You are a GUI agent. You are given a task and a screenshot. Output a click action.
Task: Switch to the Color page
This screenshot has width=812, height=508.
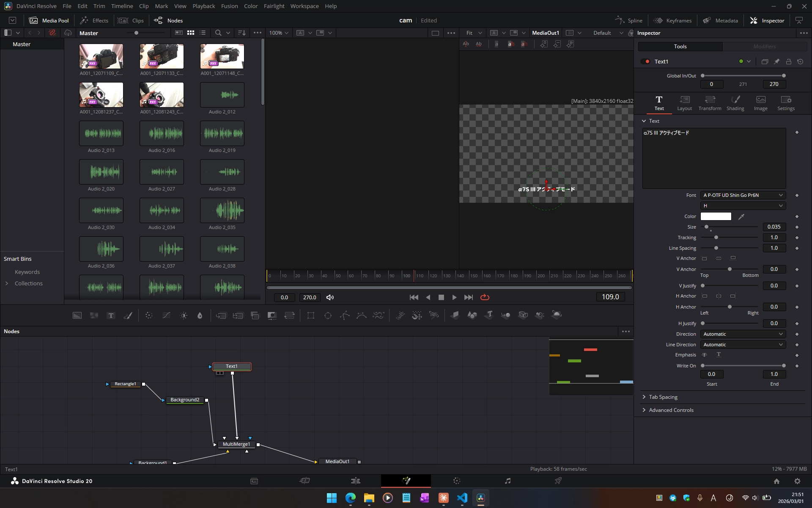[x=457, y=481]
